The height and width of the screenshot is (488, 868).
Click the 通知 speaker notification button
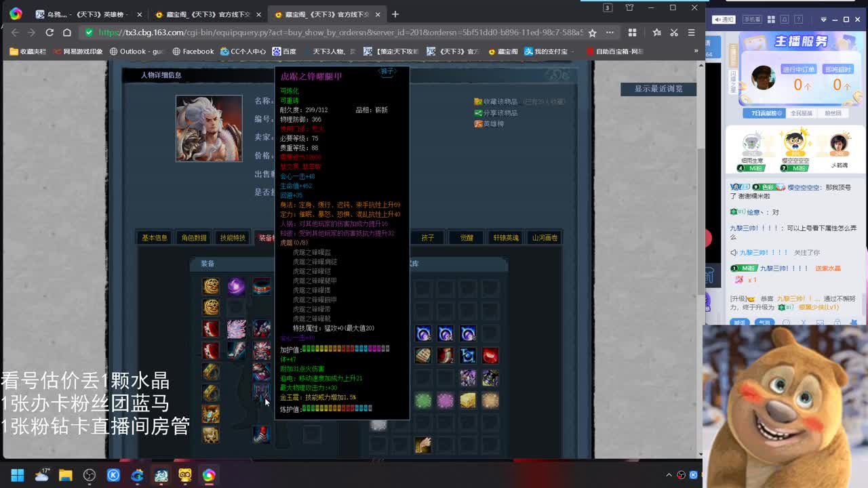coord(723,20)
